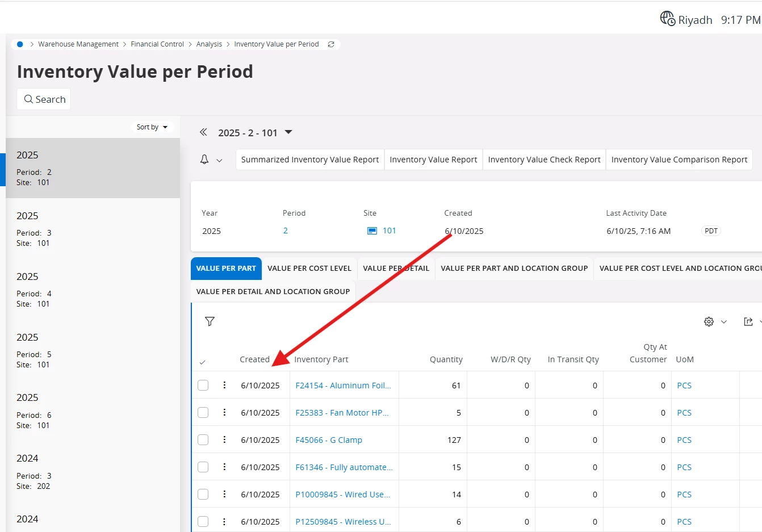Viewport: 762px width, 532px height.
Task: Select the 2025 Period 6 record
Action: pyautogui.click(x=93, y=410)
